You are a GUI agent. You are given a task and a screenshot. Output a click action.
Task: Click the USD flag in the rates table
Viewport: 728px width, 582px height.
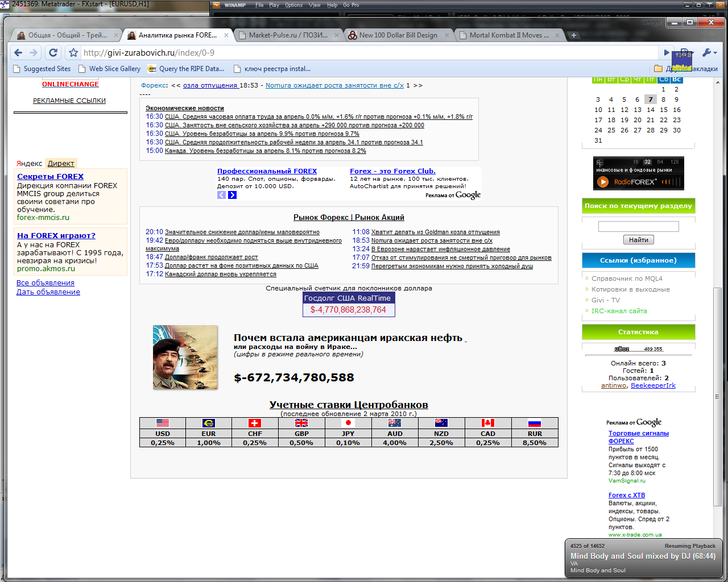[163, 423]
